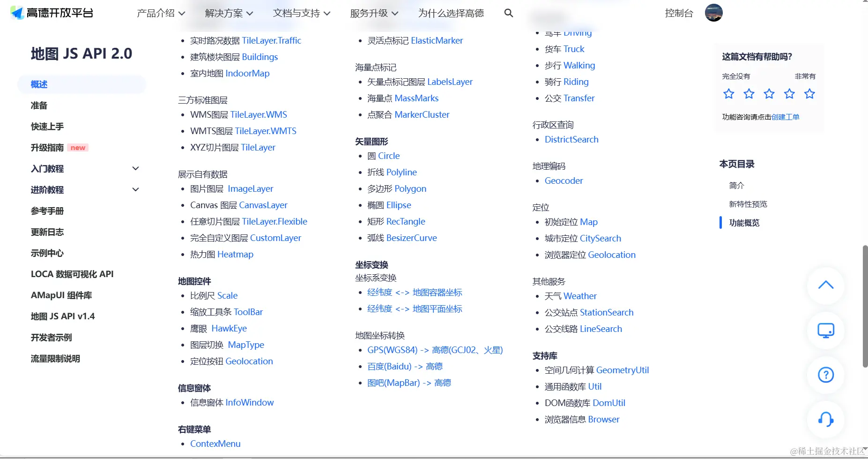
Task: Open AMapUI 组件库 in the sidebar
Action: tap(61, 295)
